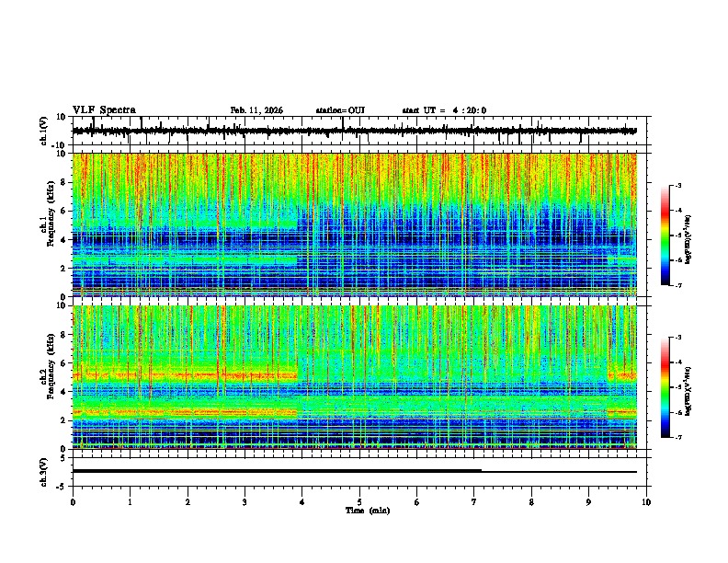Viewport: 728px width, 563px height.
Task: Click the ch.1(V) waveform axis label
Action: (45, 131)
